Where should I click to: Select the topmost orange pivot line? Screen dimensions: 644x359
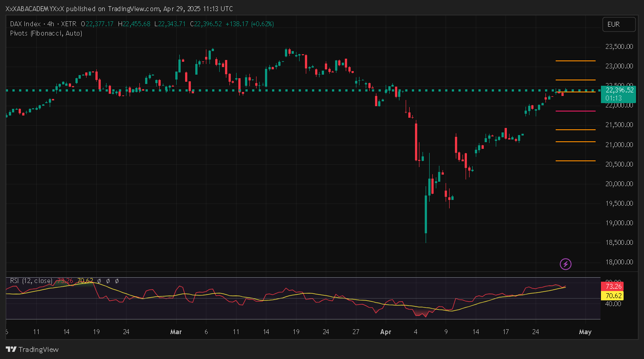(575, 61)
